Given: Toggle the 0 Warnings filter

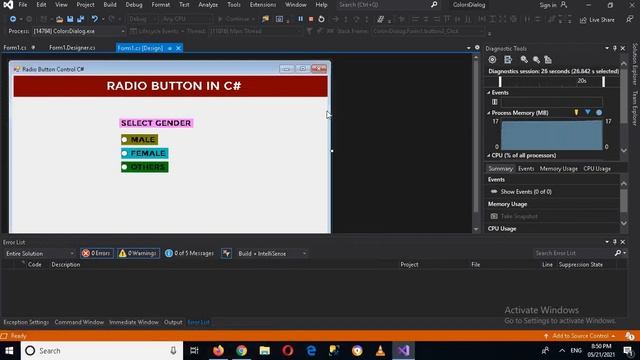Looking at the screenshot, I should tap(138, 253).
